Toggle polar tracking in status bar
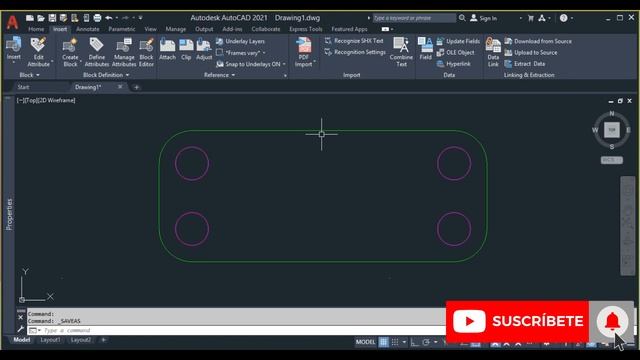 click(x=426, y=342)
